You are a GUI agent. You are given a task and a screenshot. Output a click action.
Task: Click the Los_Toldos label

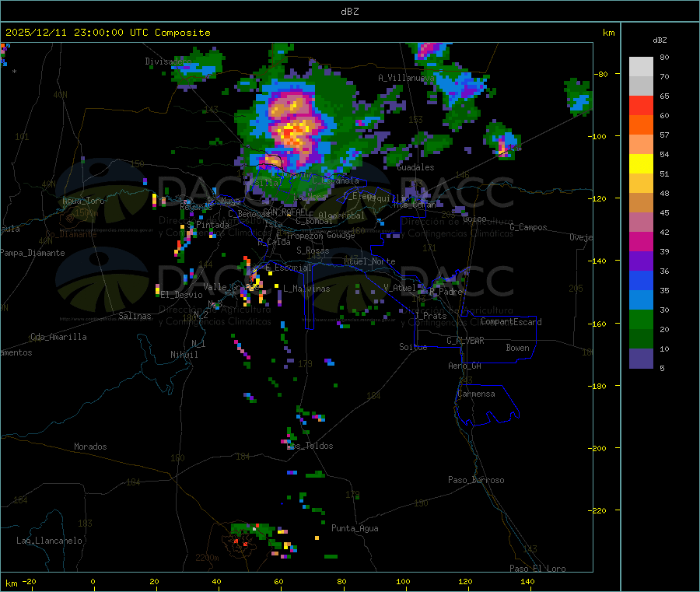pos(310,446)
